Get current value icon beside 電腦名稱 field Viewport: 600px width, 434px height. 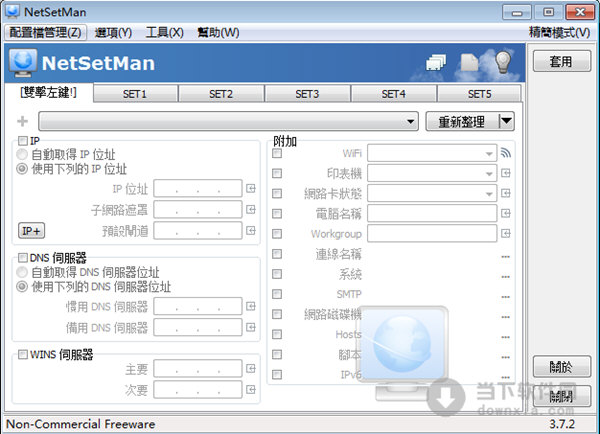pyautogui.click(x=506, y=213)
